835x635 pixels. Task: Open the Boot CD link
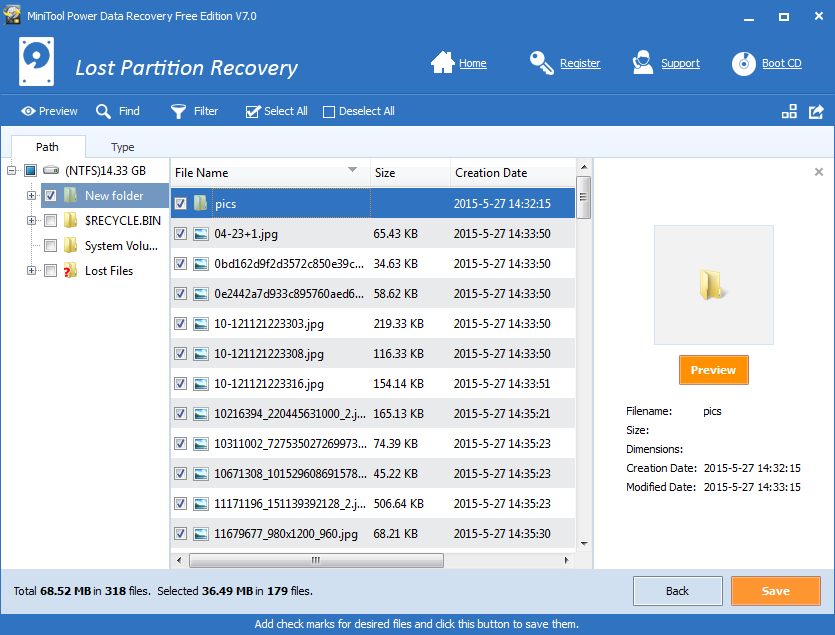click(782, 63)
